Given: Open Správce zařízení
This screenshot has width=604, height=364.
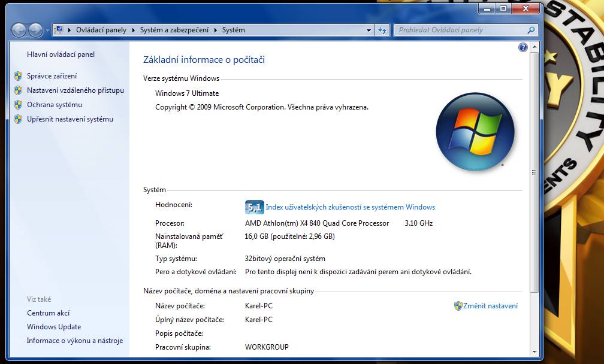Looking at the screenshot, I should (x=52, y=76).
